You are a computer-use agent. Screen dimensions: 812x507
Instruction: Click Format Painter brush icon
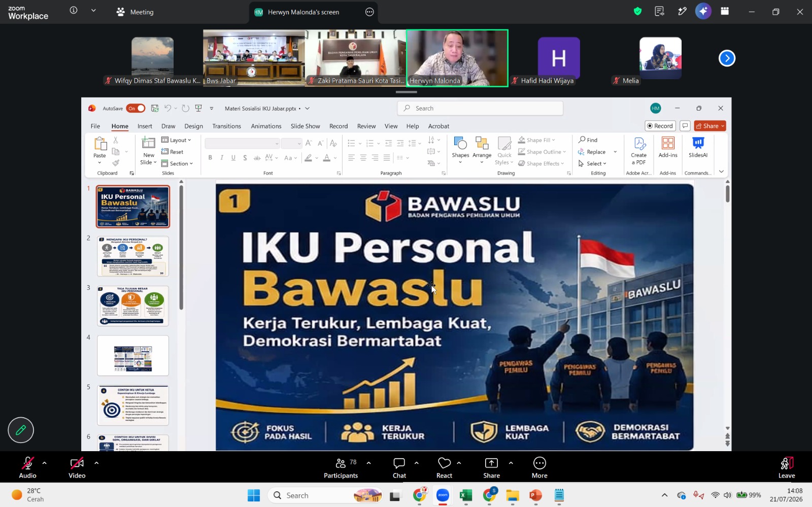(116, 163)
